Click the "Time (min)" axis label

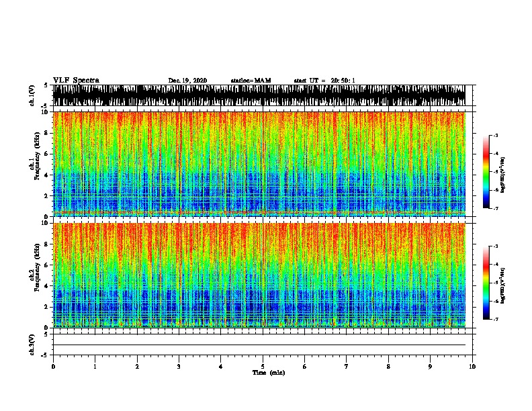click(x=269, y=373)
